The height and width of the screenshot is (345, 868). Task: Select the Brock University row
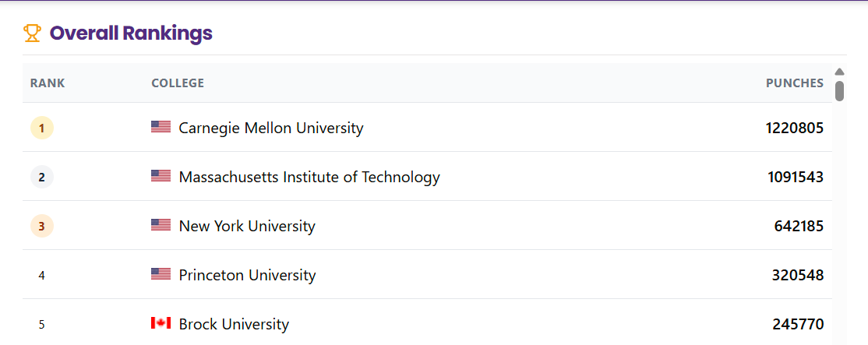coord(427,322)
